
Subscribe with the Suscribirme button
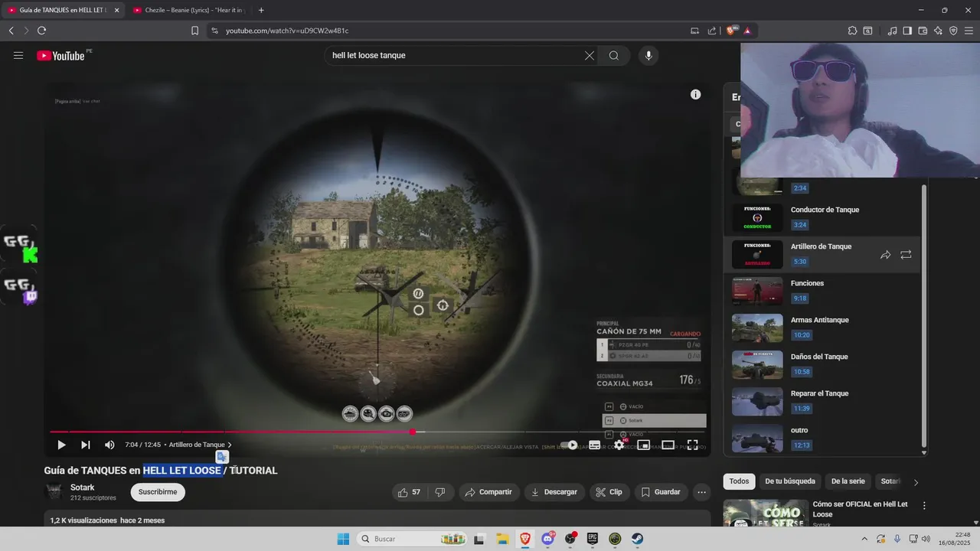click(158, 492)
